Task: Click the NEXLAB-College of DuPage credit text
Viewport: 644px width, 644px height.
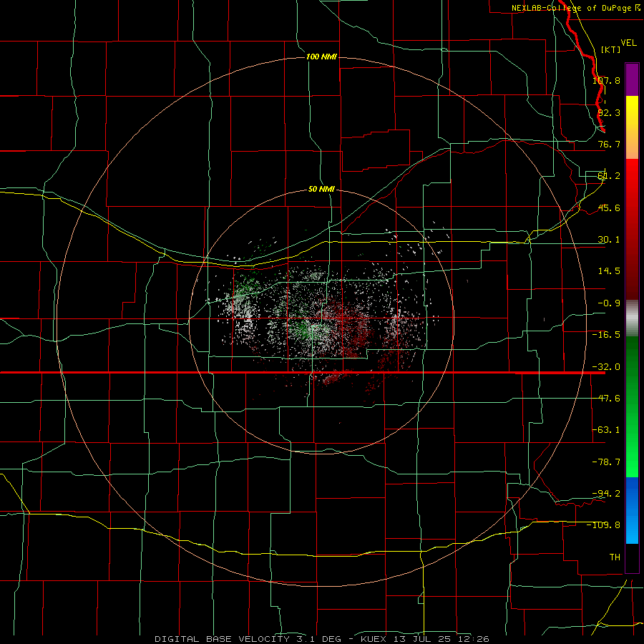Action: [x=572, y=8]
